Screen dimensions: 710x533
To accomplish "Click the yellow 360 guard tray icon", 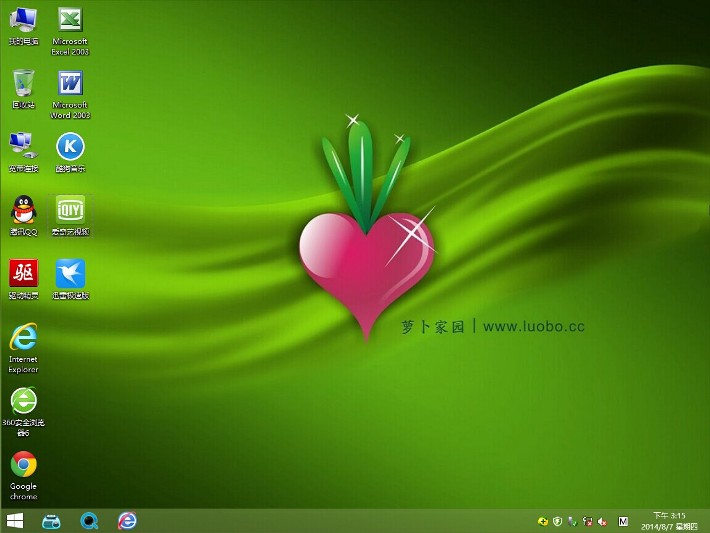I will point(542,522).
